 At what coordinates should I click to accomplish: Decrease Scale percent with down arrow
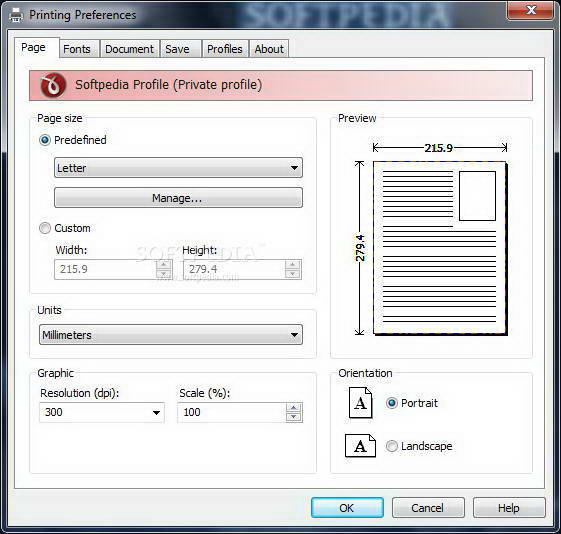pyautogui.click(x=294, y=417)
